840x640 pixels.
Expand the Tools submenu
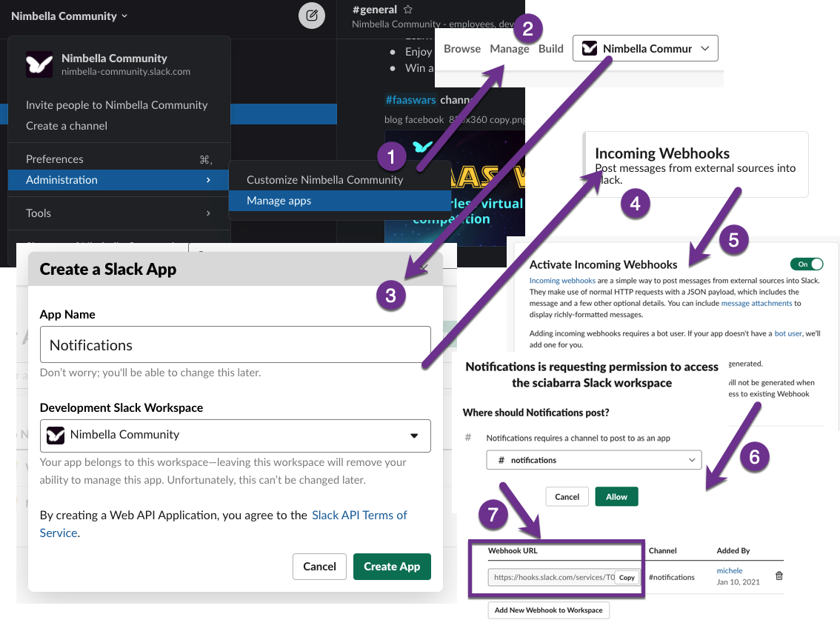[119, 213]
